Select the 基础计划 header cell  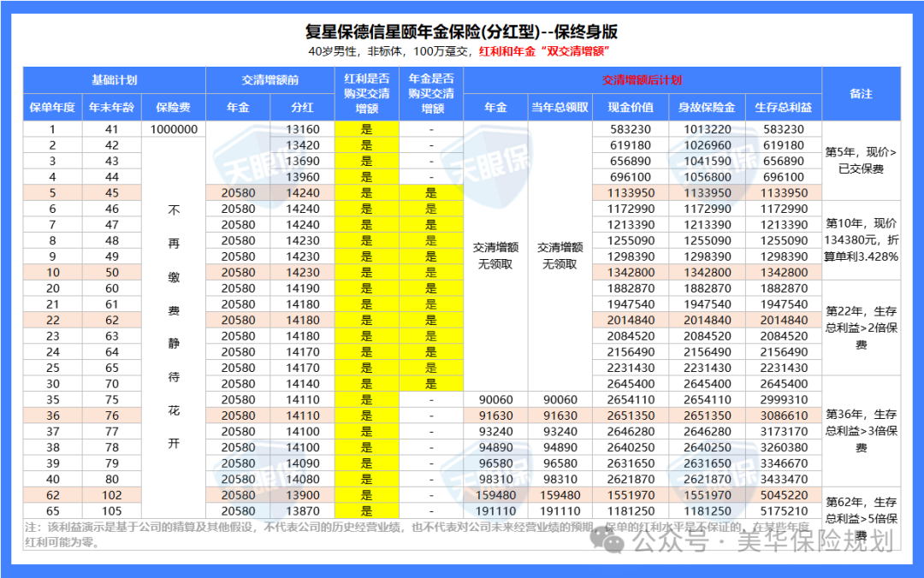(x=114, y=80)
